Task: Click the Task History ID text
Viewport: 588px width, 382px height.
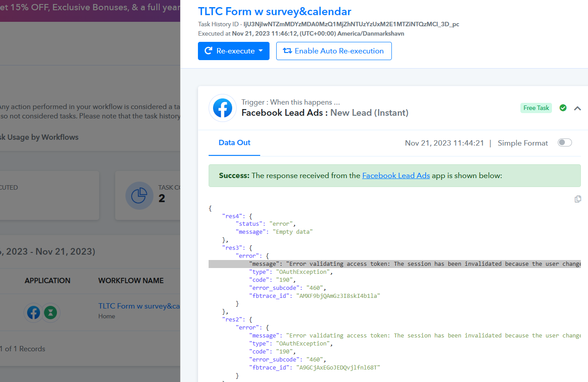Action: pyautogui.click(x=329, y=24)
